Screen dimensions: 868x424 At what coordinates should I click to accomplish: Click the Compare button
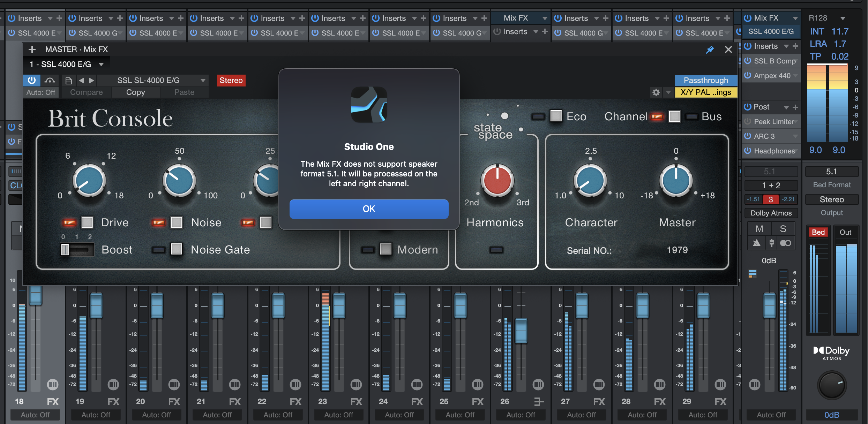pyautogui.click(x=86, y=92)
